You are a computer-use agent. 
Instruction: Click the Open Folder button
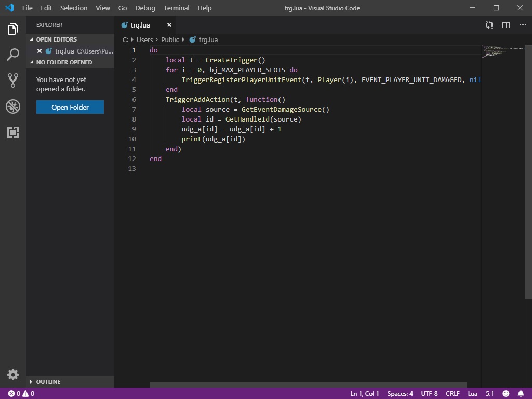tap(70, 107)
